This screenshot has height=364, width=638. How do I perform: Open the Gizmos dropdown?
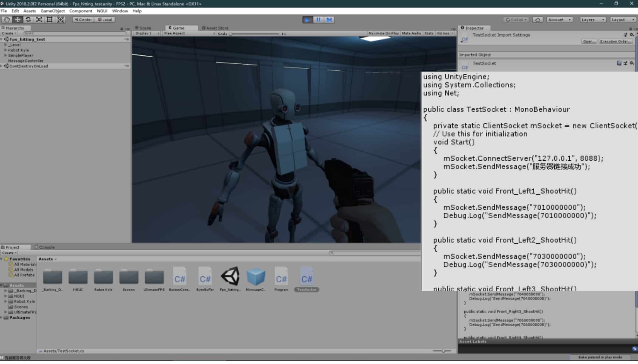coord(445,33)
